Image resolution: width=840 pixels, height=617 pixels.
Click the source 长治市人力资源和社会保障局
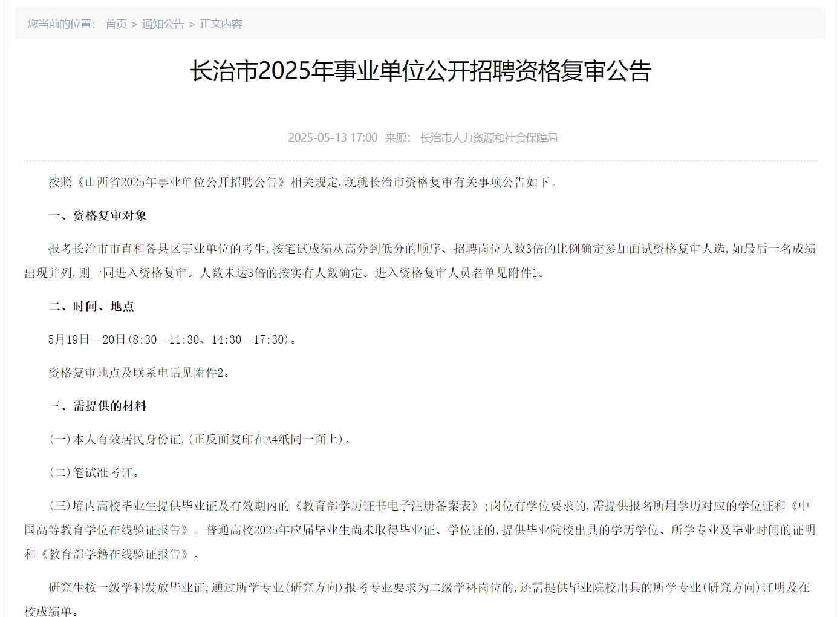pyautogui.click(x=489, y=138)
